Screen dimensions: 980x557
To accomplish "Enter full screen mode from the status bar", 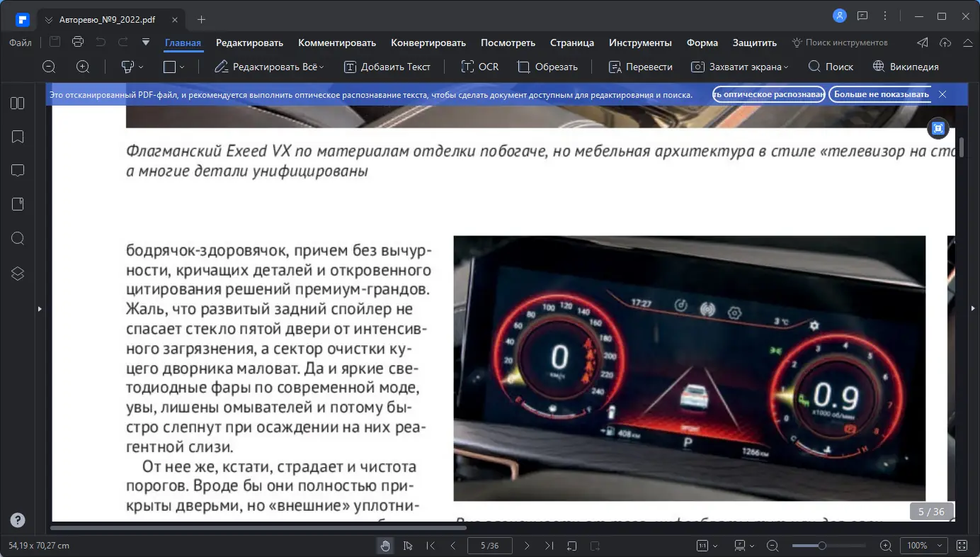I will (x=962, y=546).
